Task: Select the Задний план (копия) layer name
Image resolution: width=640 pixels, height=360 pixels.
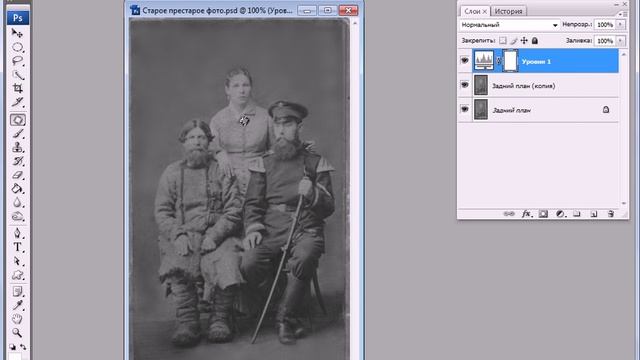Action: (x=523, y=86)
